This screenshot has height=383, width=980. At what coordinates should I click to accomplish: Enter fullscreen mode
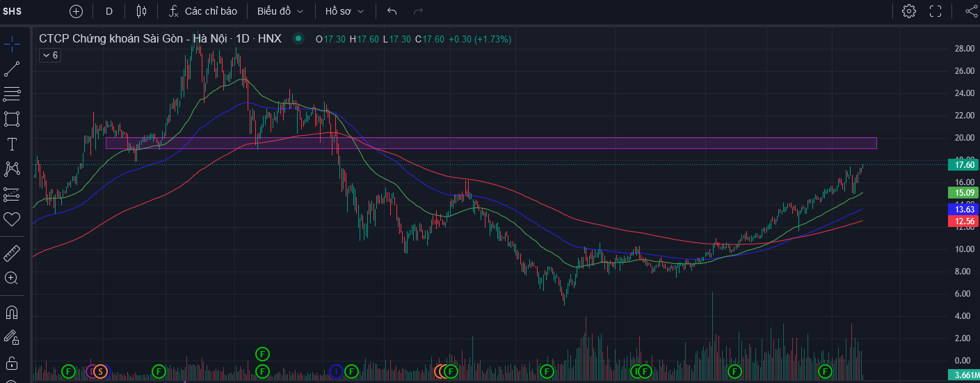(935, 11)
